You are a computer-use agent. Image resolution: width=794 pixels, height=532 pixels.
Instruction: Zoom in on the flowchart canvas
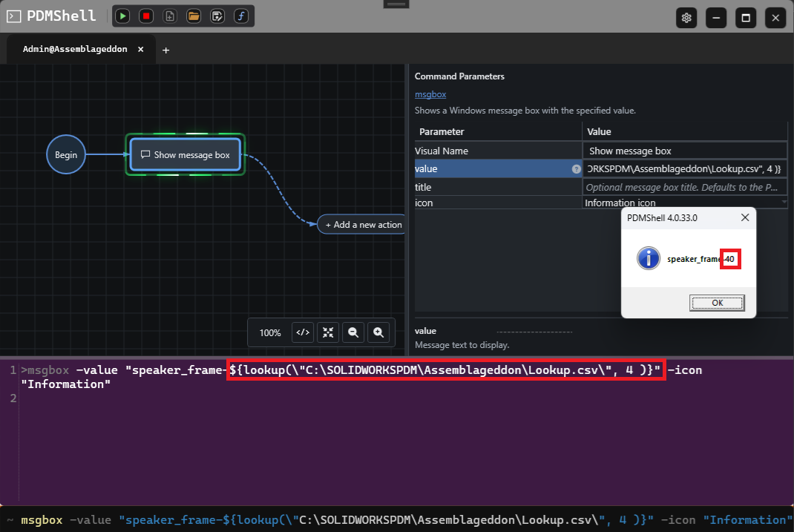(378, 332)
